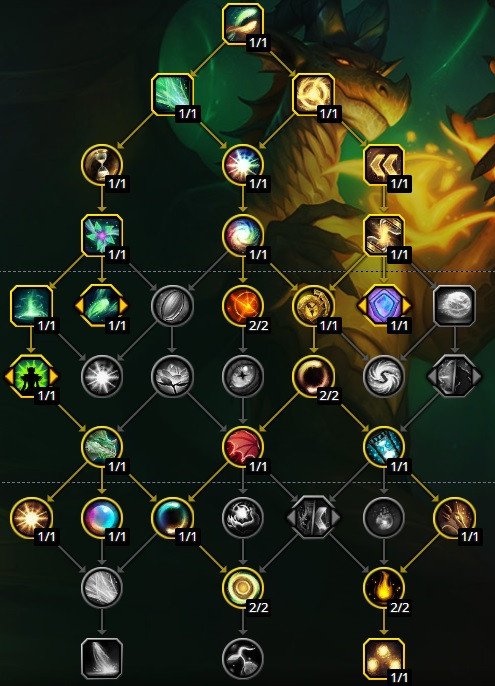Select the golden double-chevron rewind talent
This screenshot has height=686, width=495.
(384, 165)
